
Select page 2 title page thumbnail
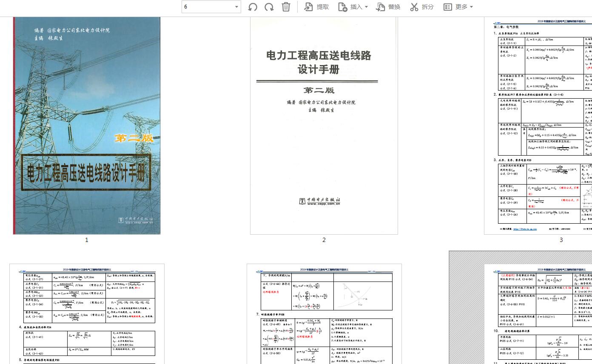pos(324,125)
